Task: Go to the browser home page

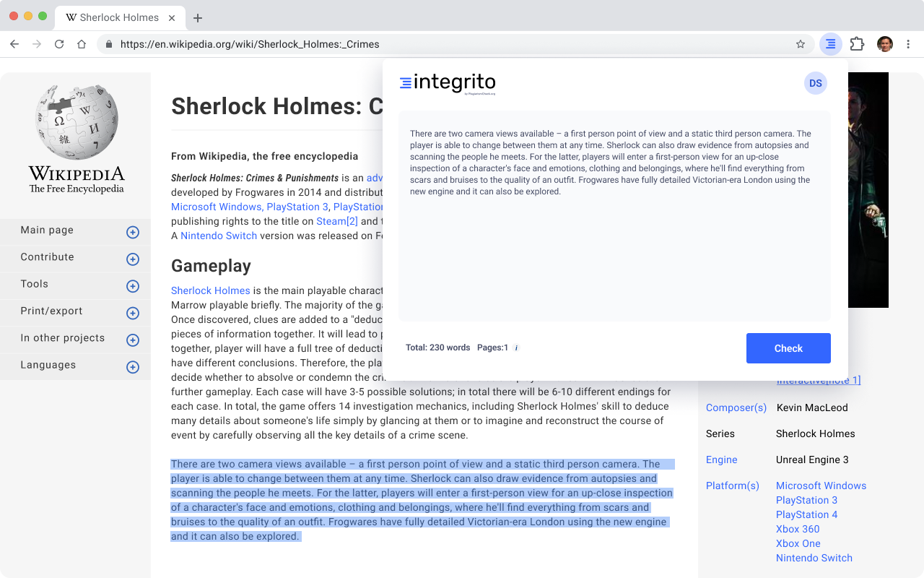Action: [82, 44]
